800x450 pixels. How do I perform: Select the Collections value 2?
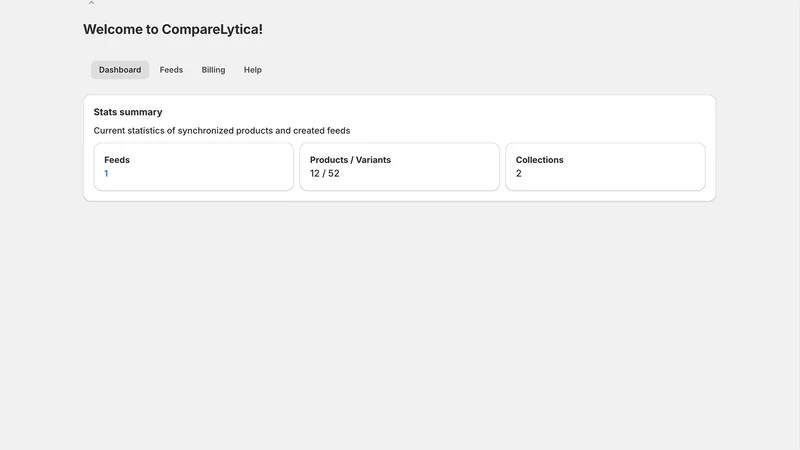point(518,173)
